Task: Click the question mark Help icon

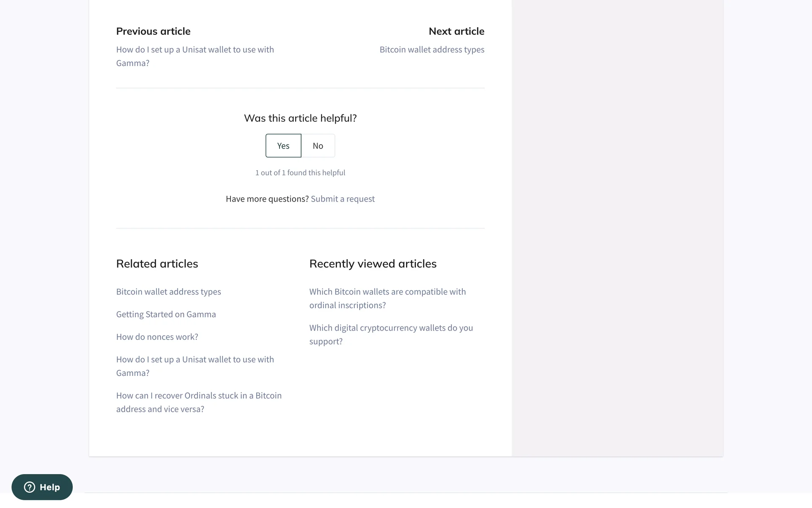Action: point(30,487)
